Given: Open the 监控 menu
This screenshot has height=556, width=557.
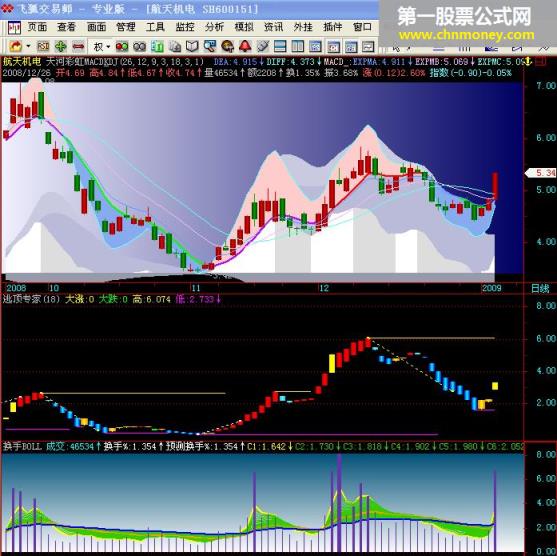Looking at the screenshot, I should 185,27.
